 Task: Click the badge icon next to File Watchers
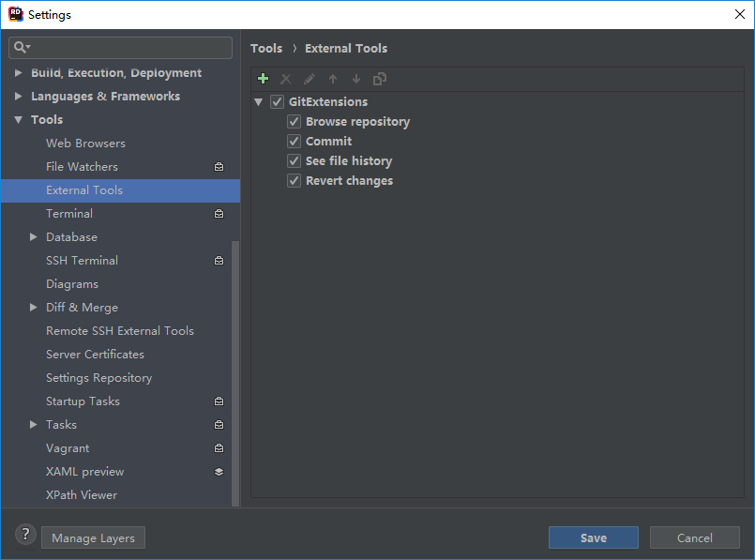(219, 166)
